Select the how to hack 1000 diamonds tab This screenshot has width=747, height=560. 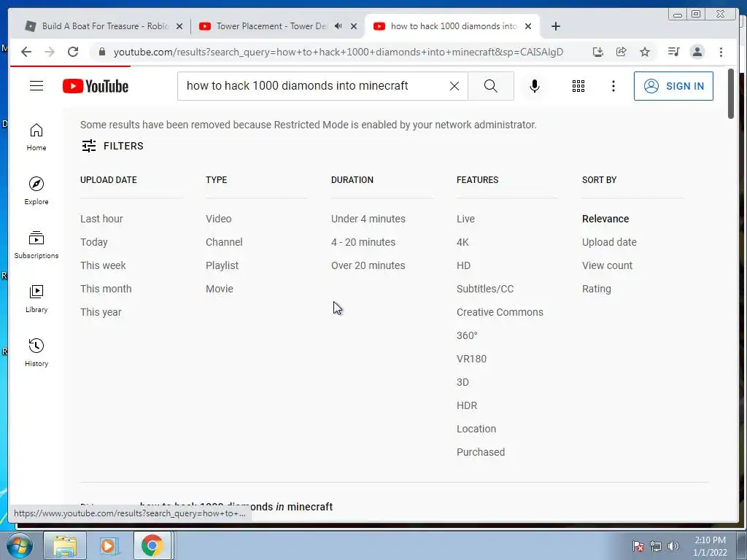pyautogui.click(x=452, y=26)
